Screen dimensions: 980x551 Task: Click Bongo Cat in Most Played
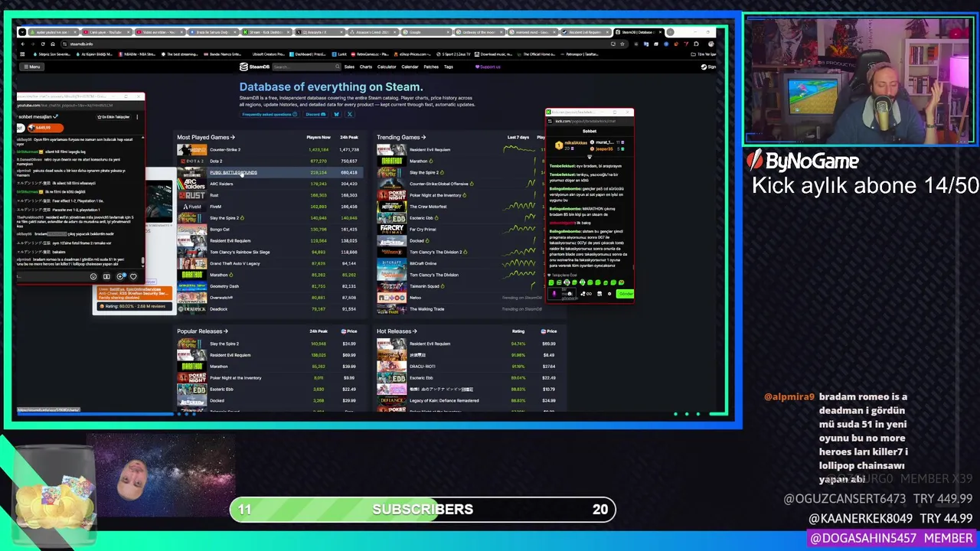tap(220, 230)
